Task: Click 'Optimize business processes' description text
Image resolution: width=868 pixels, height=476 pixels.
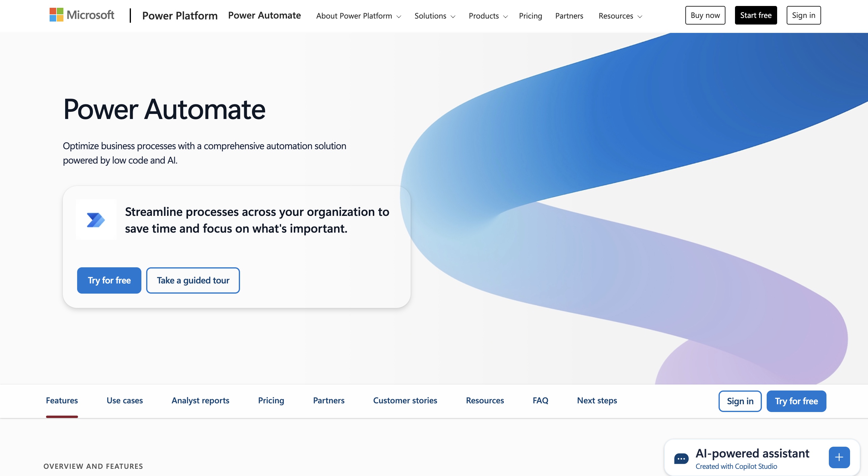Action: pyautogui.click(x=204, y=153)
